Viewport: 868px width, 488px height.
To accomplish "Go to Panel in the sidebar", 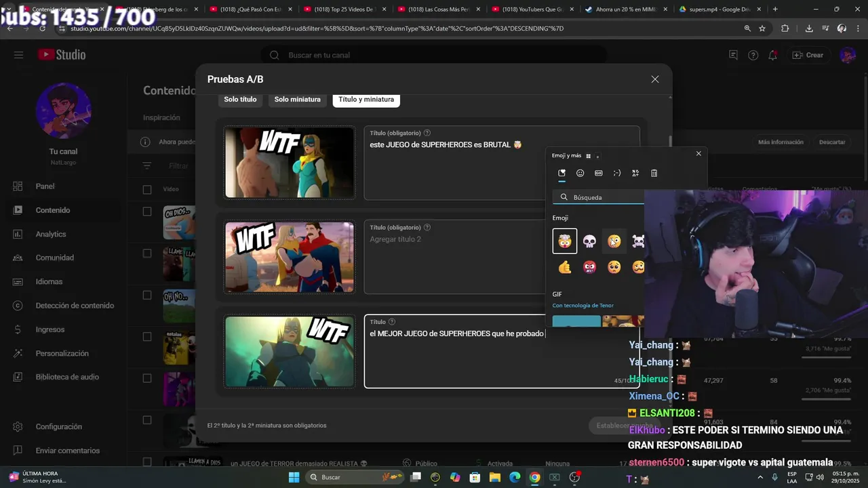I will point(64,186).
